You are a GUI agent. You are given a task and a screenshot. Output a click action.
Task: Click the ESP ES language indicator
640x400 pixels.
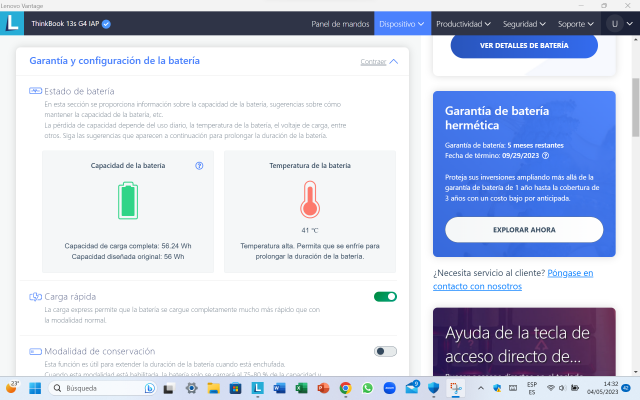coord(531,388)
